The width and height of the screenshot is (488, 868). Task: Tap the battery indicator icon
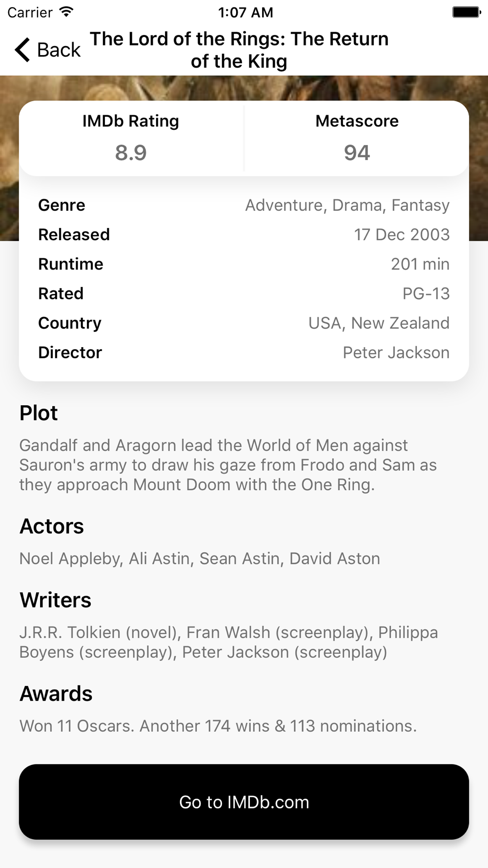467,12
